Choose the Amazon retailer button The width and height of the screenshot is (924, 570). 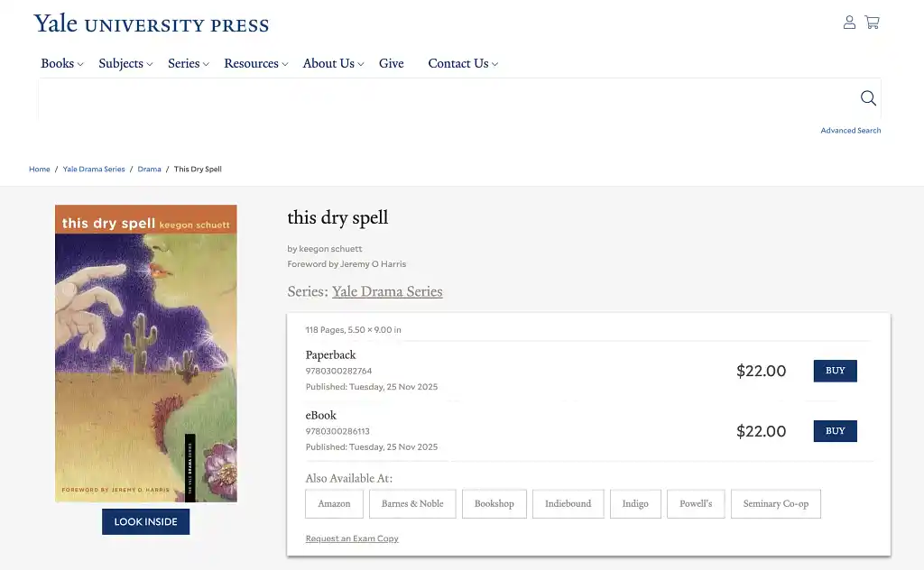coord(334,503)
